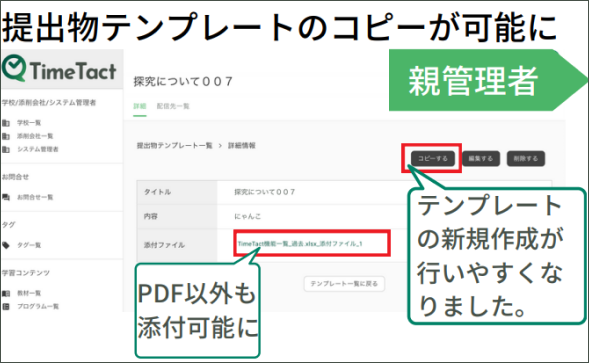Click the 内容 row label
589x363 pixels.
pos(151,216)
